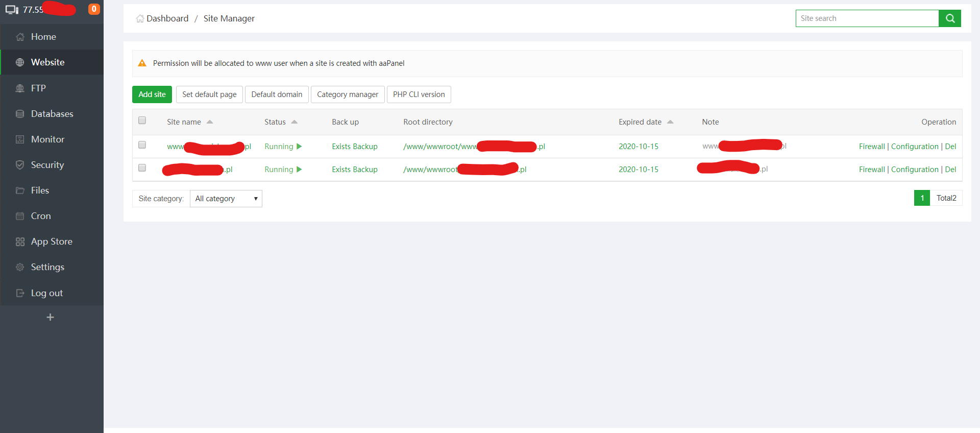Click the Add site button
Viewport: 980px width, 433px height.
coord(152,94)
